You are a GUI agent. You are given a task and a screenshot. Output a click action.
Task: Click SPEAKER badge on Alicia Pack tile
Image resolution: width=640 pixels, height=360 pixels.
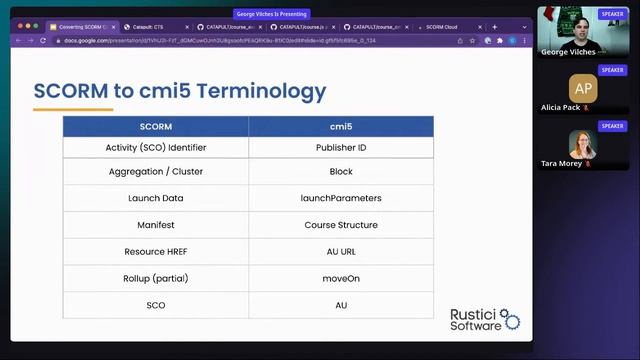click(612, 70)
